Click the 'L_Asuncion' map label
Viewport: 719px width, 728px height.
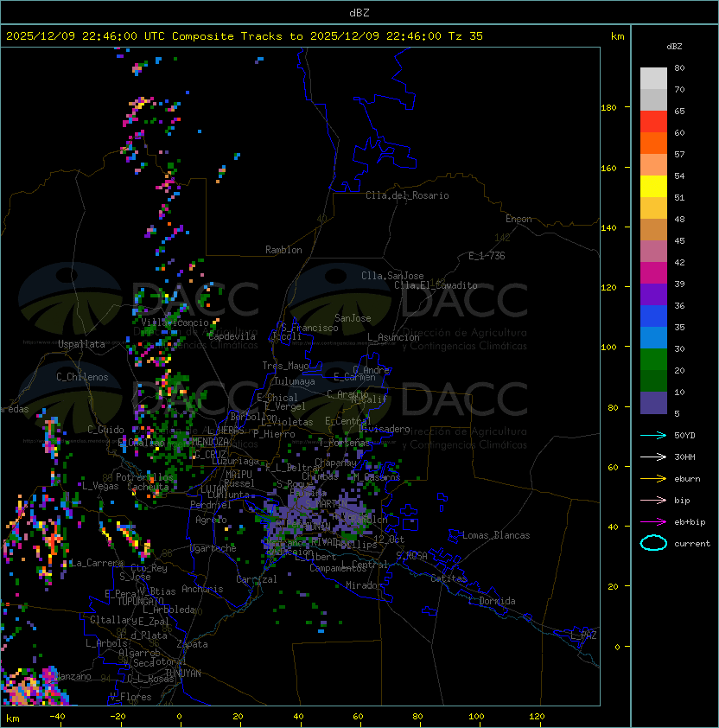[x=393, y=337]
